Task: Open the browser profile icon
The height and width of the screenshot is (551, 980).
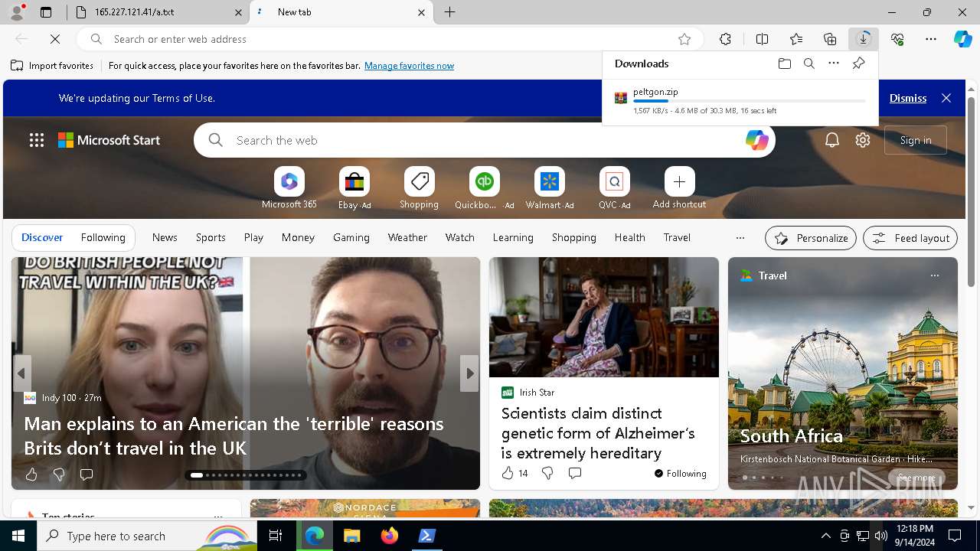Action: tap(16, 11)
